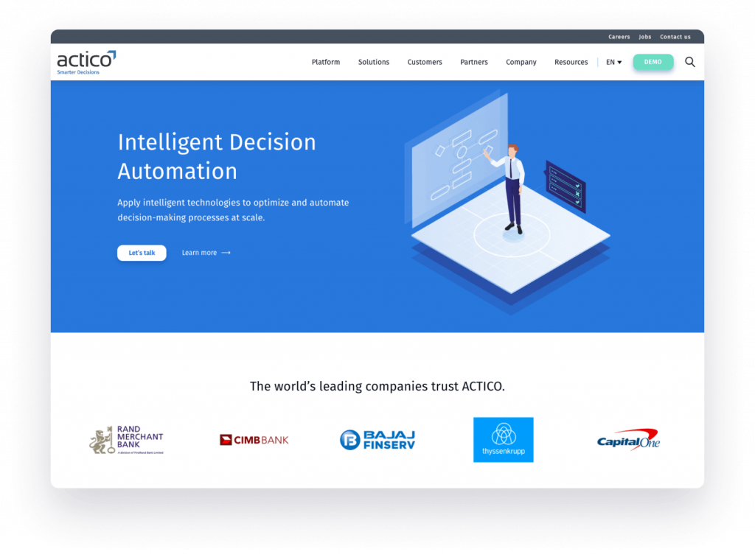The image size is (755, 560).
Task: Open the Jobs link in top bar
Action: [x=644, y=37]
